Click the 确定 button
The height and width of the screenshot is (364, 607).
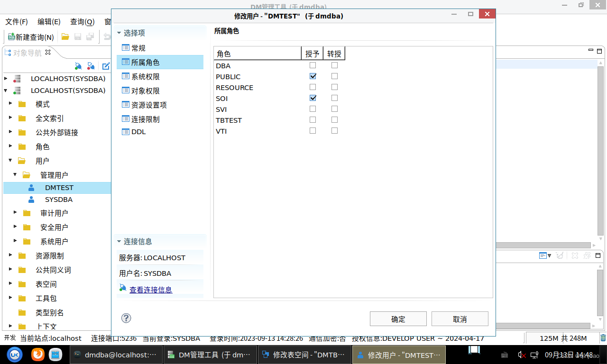tap(398, 319)
